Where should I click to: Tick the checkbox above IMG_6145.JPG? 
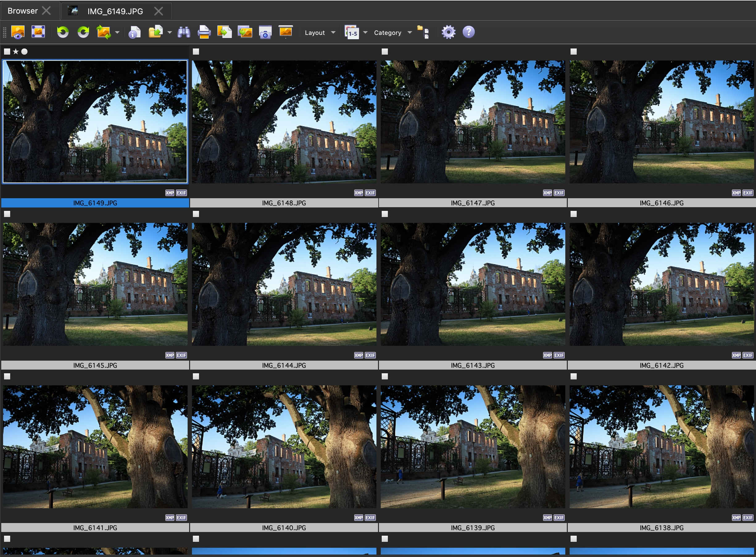[7, 214]
